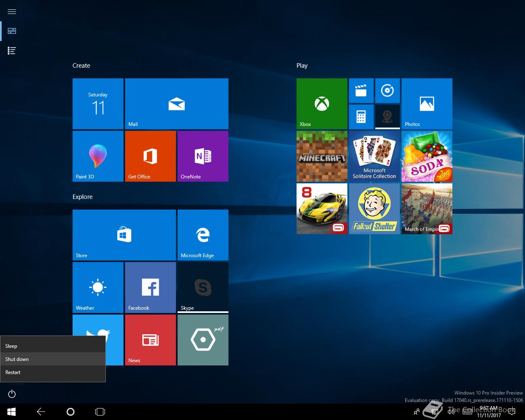The height and width of the screenshot is (420, 525).
Task: Launch the Paint 3D tile
Action: pyautogui.click(x=98, y=156)
